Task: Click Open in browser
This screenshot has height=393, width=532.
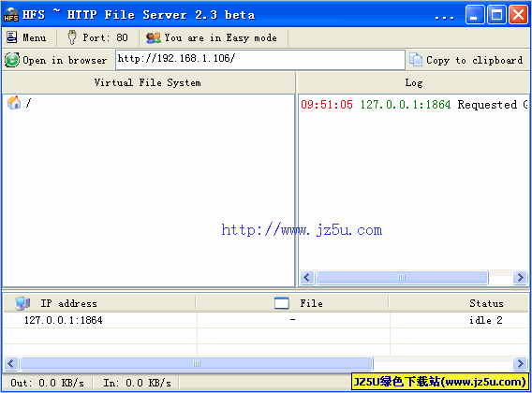Action: (x=56, y=60)
